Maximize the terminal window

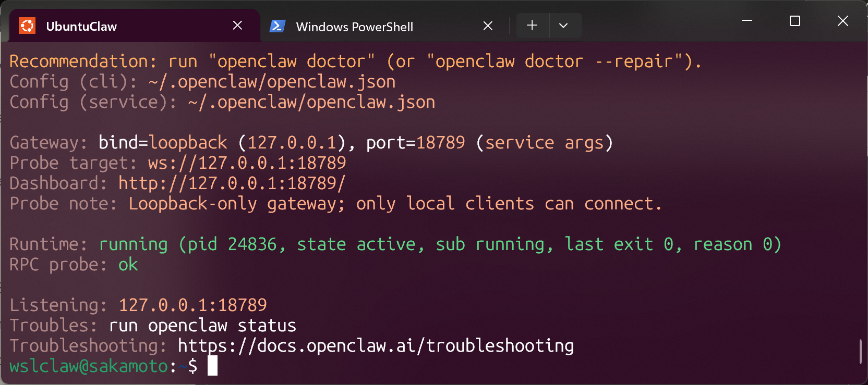pos(795,21)
